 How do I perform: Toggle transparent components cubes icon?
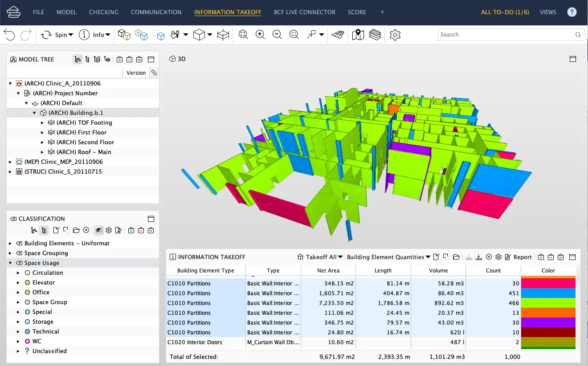(141, 35)
